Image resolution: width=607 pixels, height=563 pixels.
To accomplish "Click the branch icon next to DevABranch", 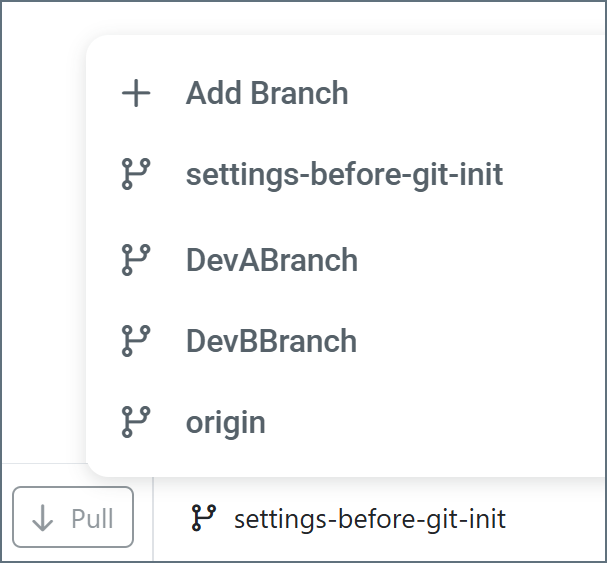I will (x=135, y=260).
